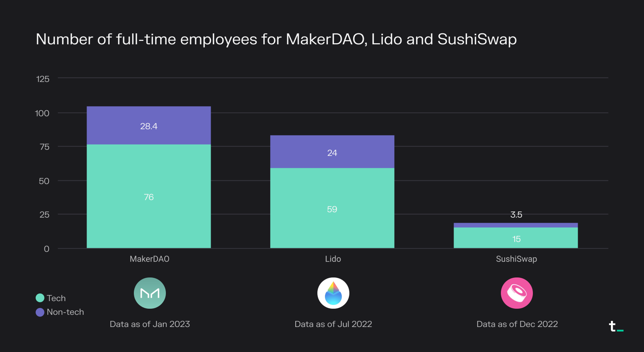Click the chart title text

pyautogui.click(x=276, y=39)
